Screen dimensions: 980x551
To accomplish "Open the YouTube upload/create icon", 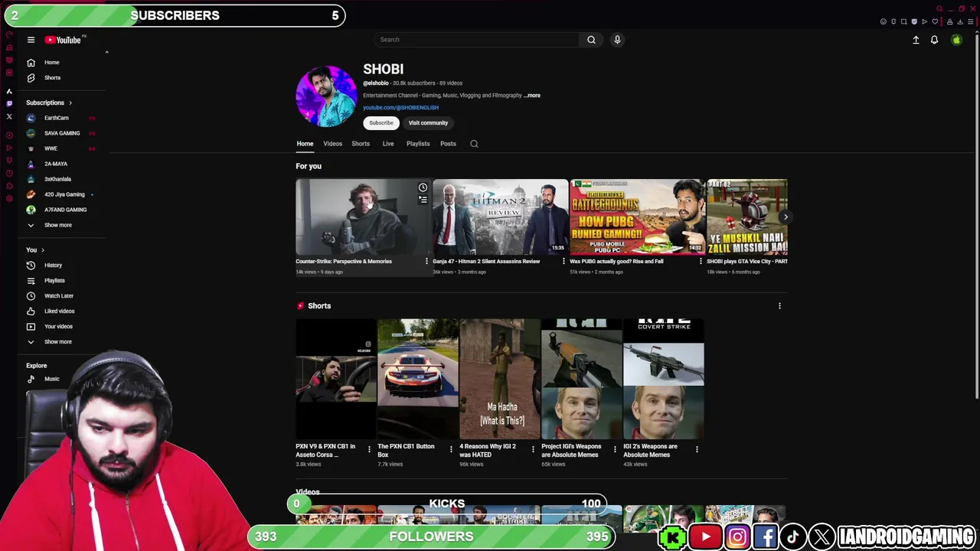I will tap(916, 40).
